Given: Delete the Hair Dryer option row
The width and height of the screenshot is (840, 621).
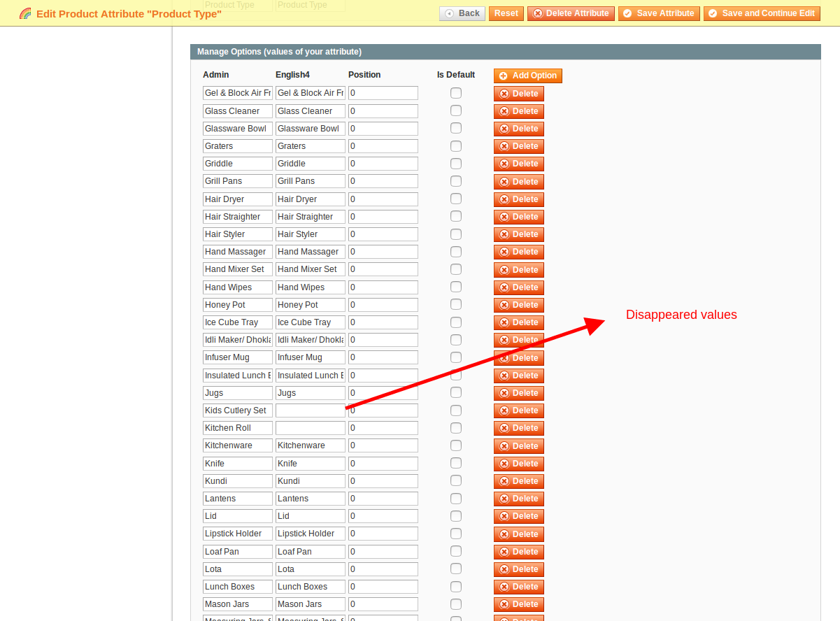Looking at the screenshot, I should (x=518, y=199).
